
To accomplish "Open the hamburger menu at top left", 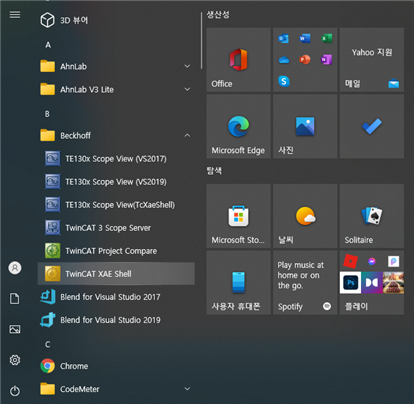I will 15,15.
